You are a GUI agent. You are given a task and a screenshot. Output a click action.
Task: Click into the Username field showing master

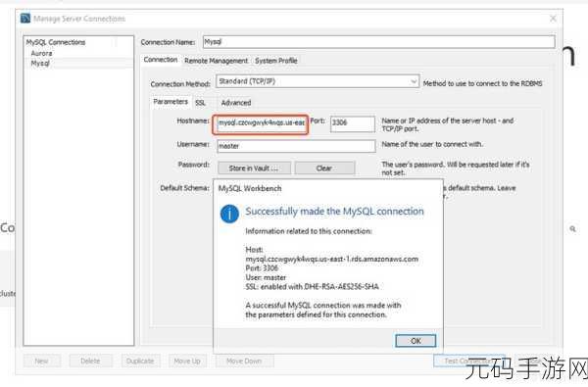(x=296, y=146)
